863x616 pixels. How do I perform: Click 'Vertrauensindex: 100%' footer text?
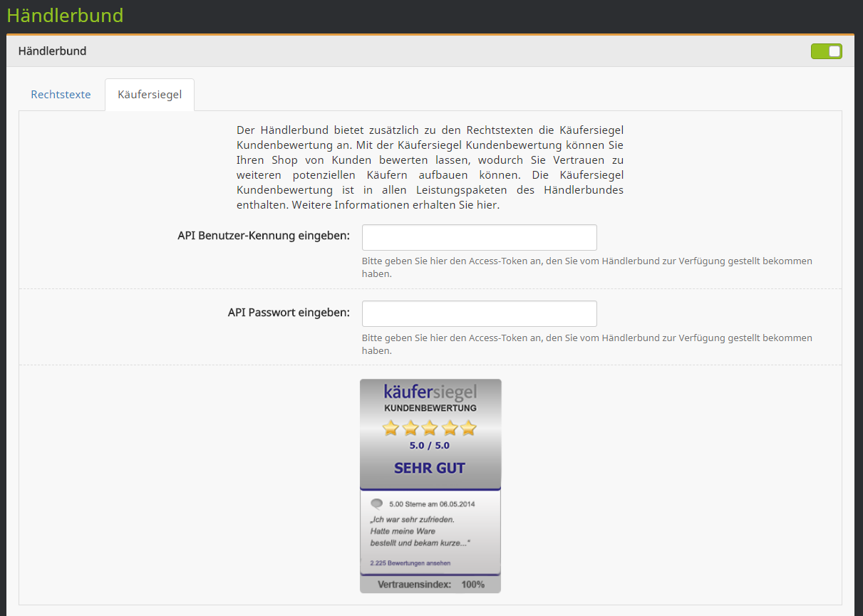pyautogui.click(x=431, y=584)
